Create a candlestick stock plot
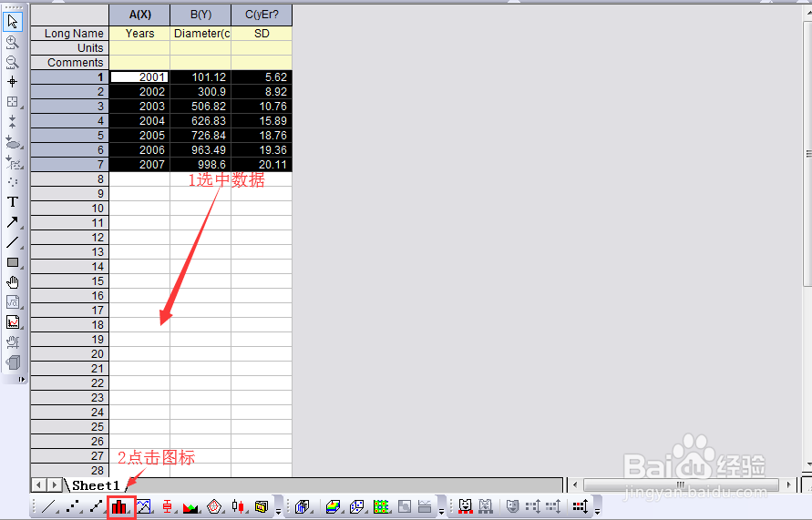 238,506
